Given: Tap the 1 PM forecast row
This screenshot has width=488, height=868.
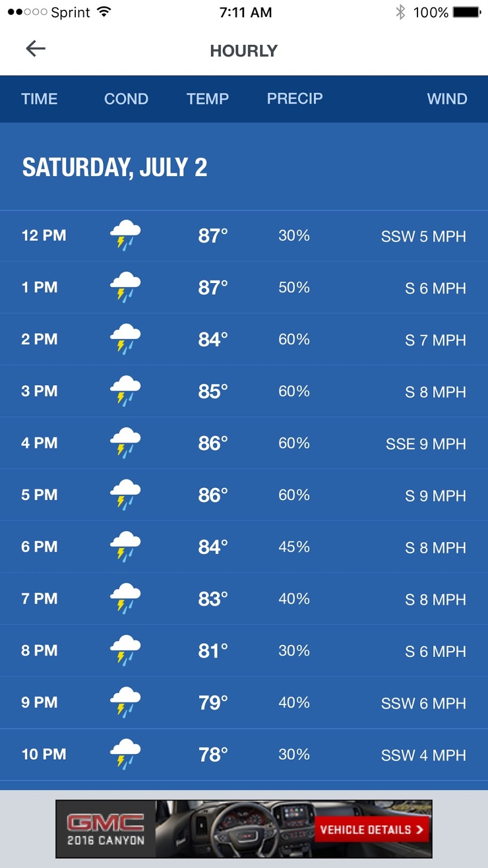Looking at the screenshot, I should (x=244, y=288).
